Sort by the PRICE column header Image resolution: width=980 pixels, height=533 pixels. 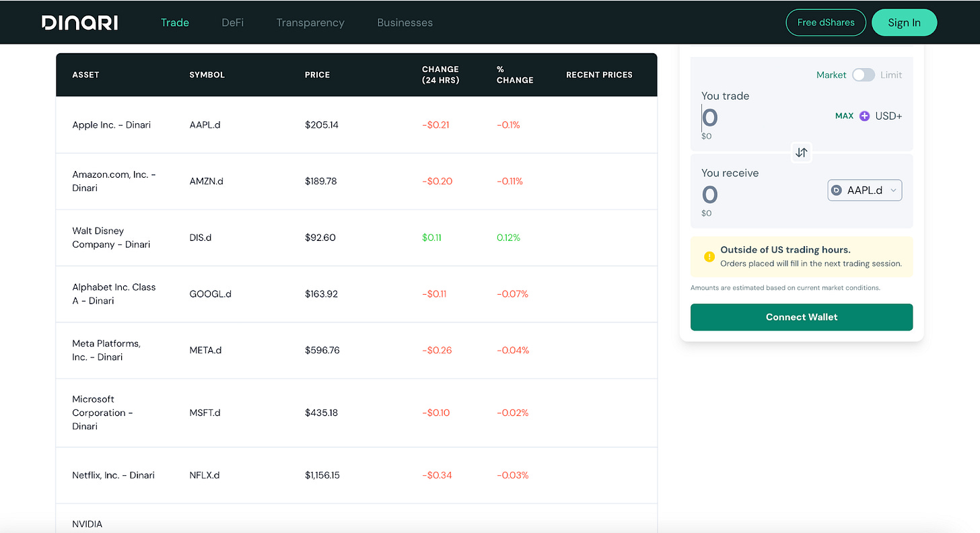point(317,75)
